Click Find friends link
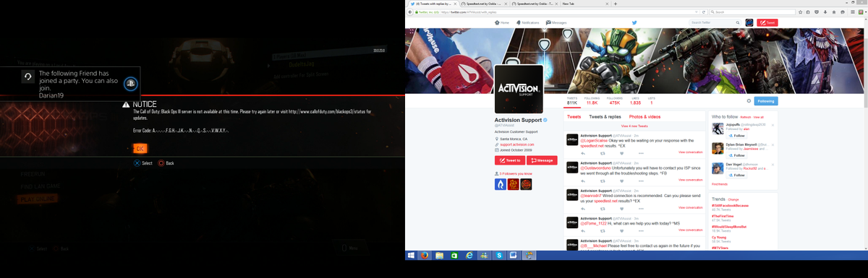This screenshot has height=278, width=868. click(720, 184)
